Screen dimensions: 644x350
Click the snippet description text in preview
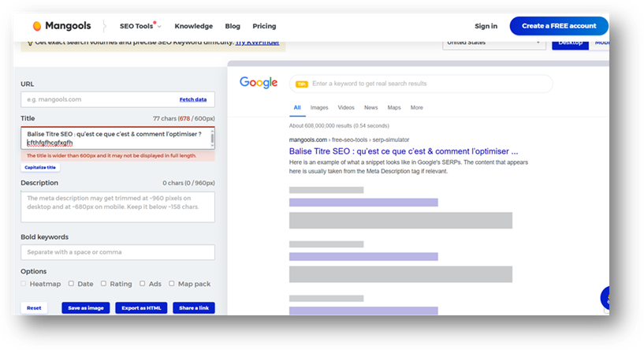[x=408, y=167]
